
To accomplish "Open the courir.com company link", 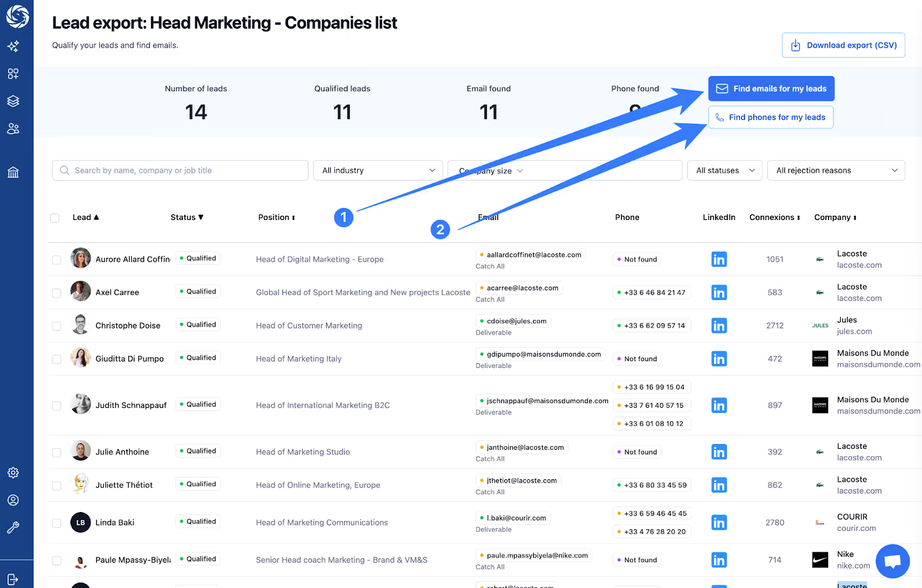I will click(x=856, y=528).
